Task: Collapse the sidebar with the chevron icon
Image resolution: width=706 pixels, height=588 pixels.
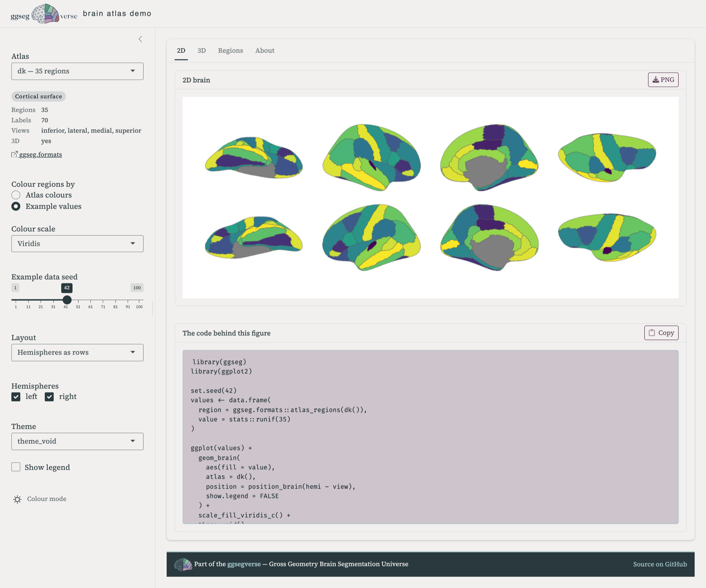Action: click(x=140, y=39)
